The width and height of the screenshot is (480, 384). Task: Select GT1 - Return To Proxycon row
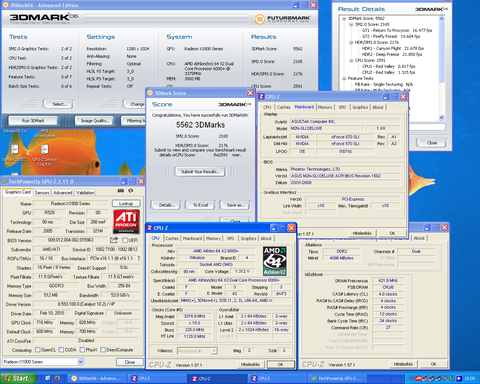click(397, 30)
